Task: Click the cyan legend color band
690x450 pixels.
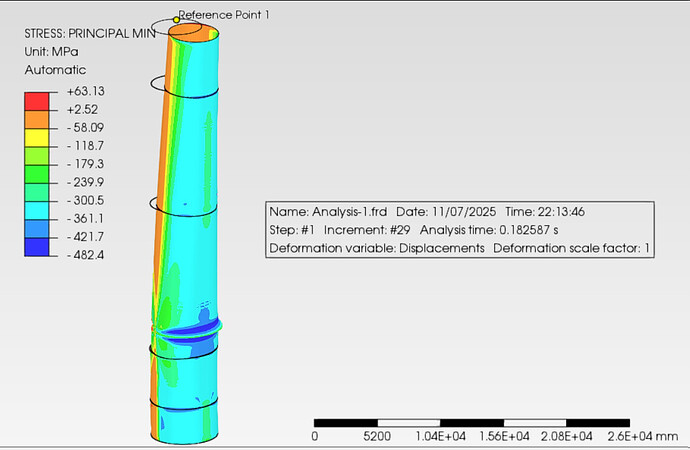Action: point(37,210)
